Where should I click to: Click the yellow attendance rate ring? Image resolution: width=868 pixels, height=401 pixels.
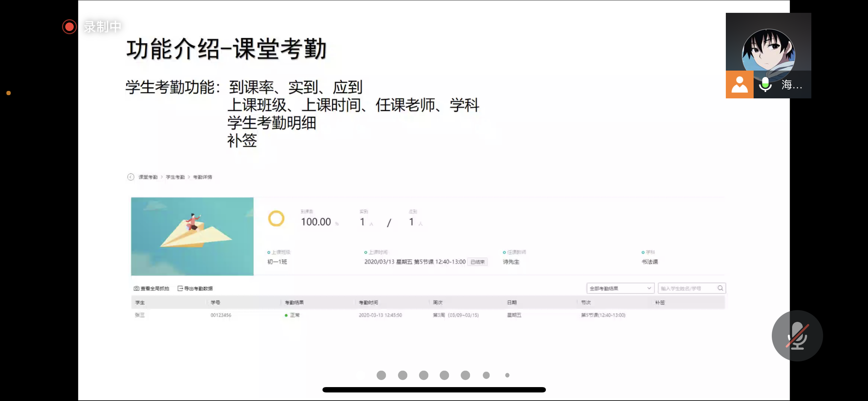(276, 219)
